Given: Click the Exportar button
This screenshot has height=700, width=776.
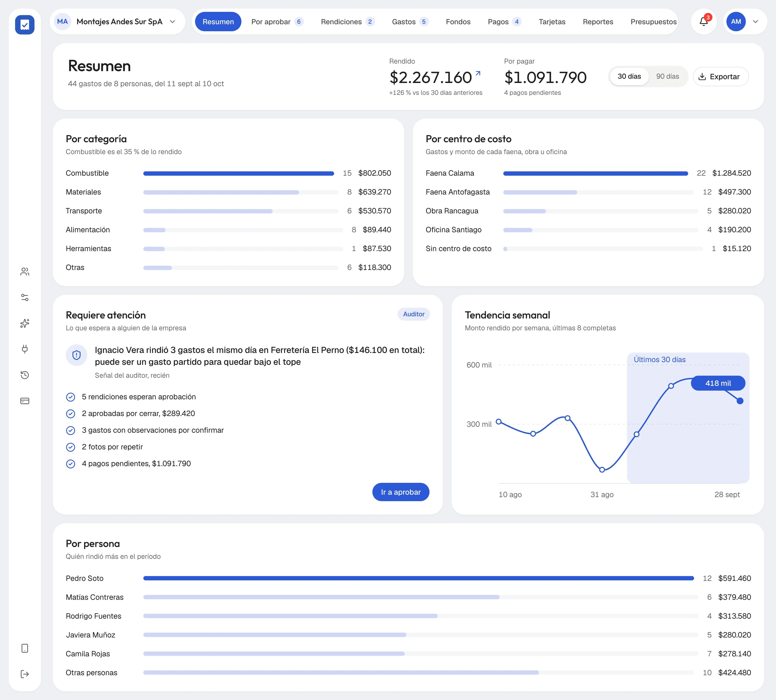Looking at the screenshot, I should (x=720, y=77).
